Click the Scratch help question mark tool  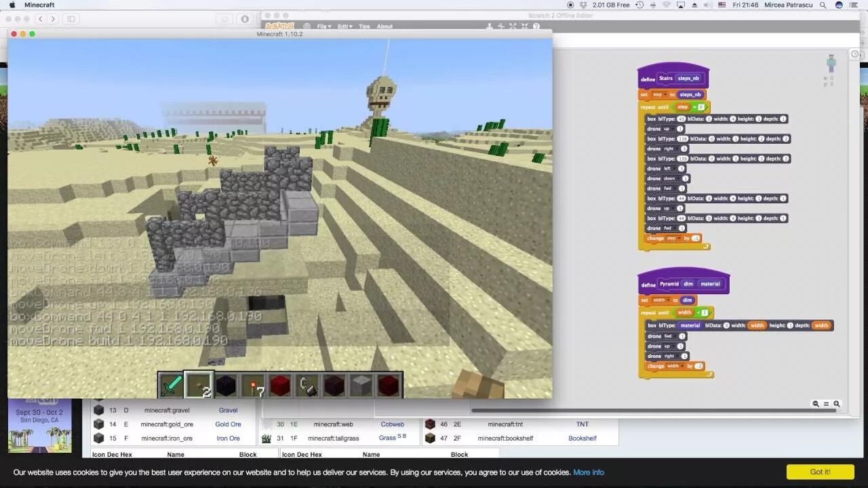pyautogui.click(x=536, y=26)
